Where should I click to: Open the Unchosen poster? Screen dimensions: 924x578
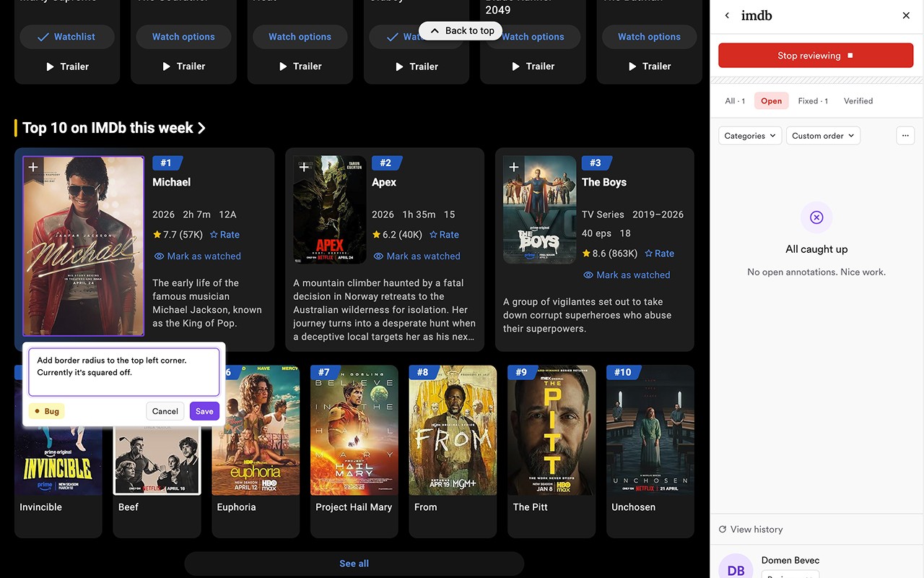pos(650,430)
